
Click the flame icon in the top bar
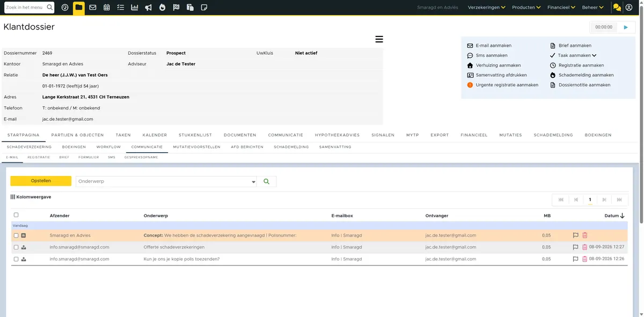coord(163,8)
